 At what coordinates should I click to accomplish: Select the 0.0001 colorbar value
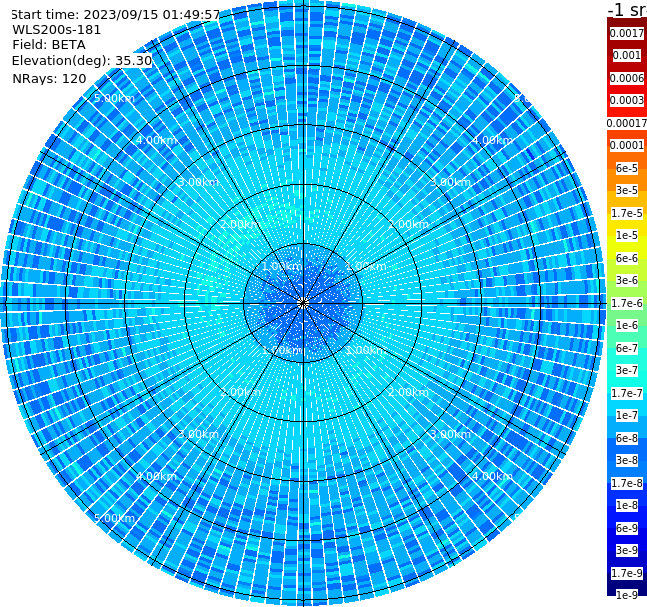coord(627,145)
